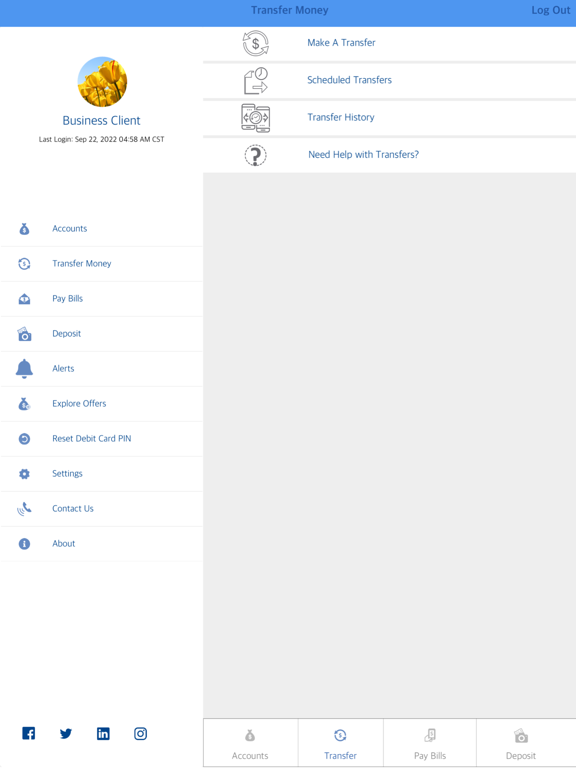Log Out from the top bar

(551, 10)
